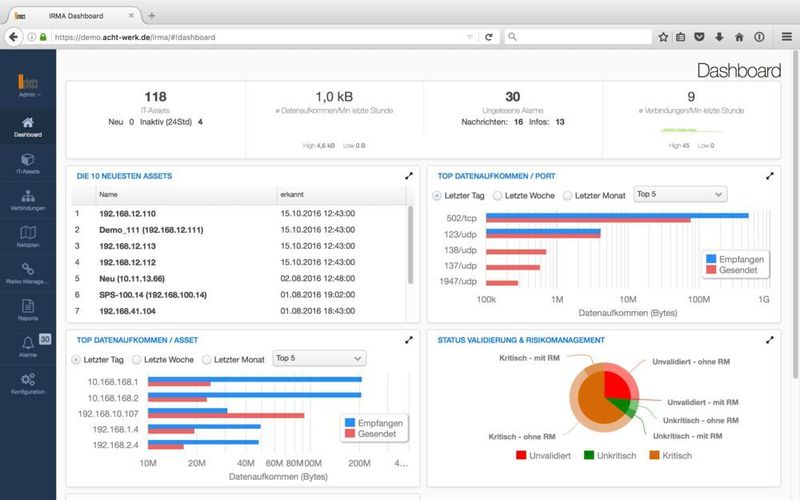The width and height of the screenshot is (800, 500).
Task: Open IT-Assets in the sidebar
Action: 27,163
